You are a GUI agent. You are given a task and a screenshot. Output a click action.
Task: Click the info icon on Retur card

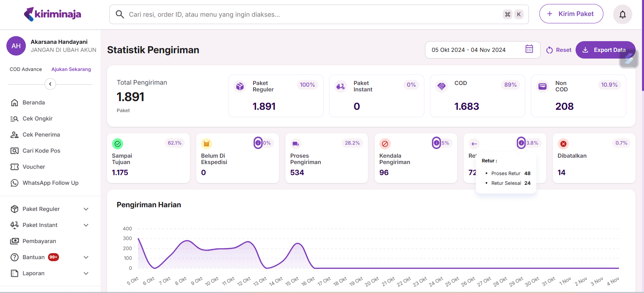pyautogui.click(x=521, y=143)
